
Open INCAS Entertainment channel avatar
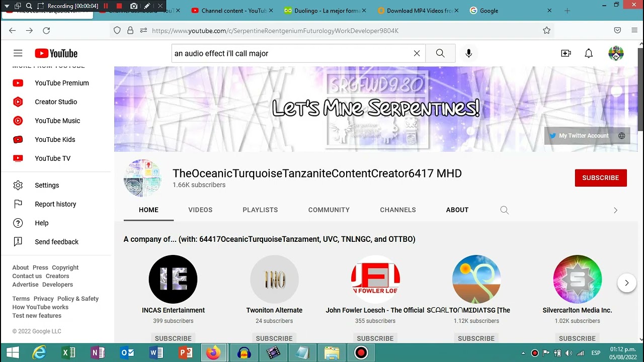pos(173,279)
